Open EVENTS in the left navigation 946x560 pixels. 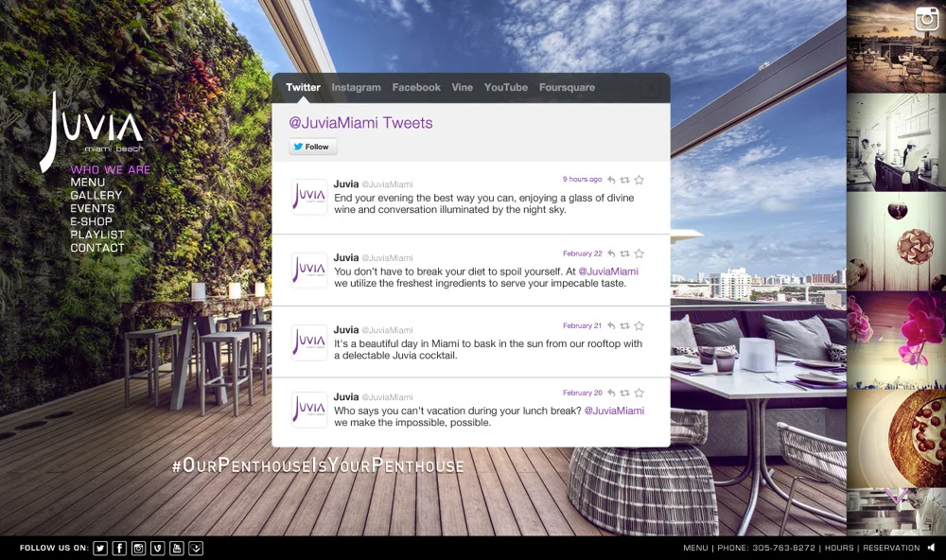tap(93, 208)
